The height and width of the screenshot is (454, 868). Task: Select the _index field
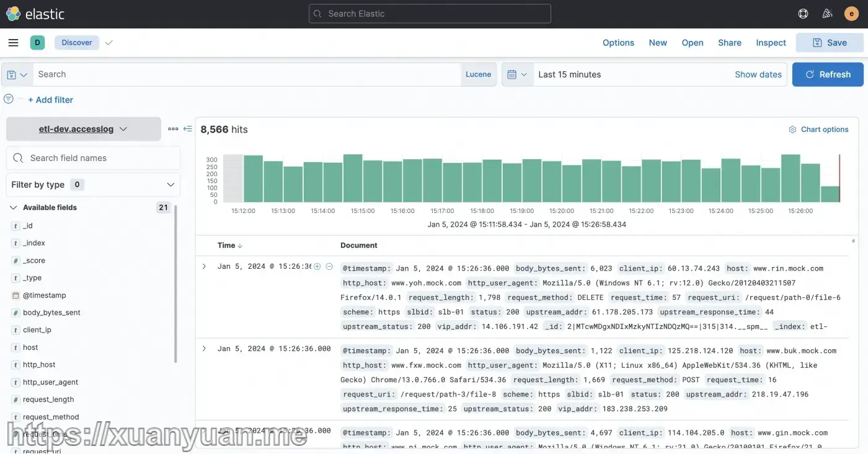pyautogui.click(x=34, y=243)
